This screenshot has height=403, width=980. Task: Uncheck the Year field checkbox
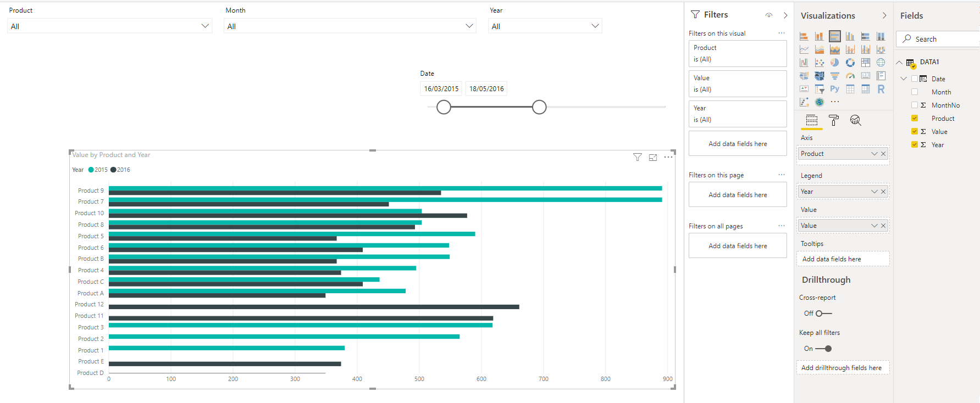915,144
